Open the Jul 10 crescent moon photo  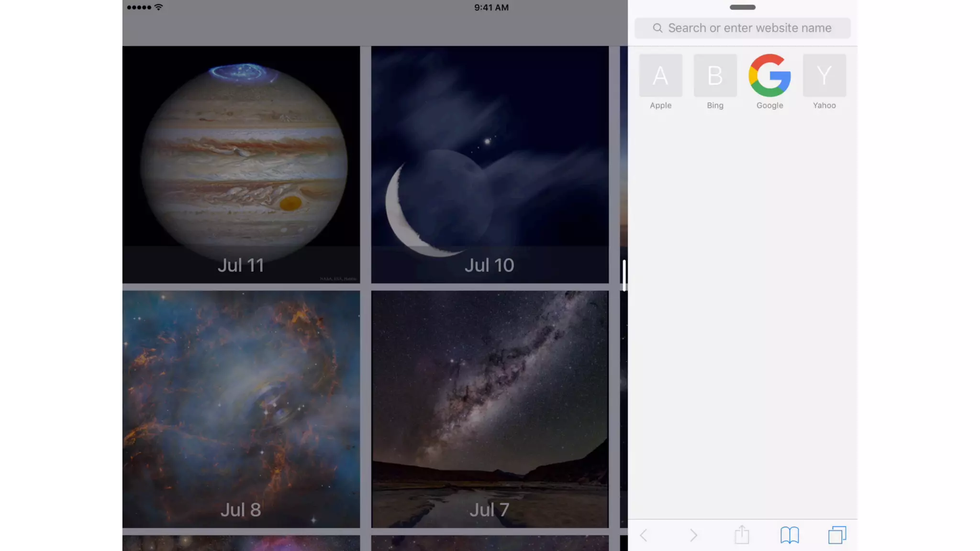pyautogui.click(x=490, y=165)
